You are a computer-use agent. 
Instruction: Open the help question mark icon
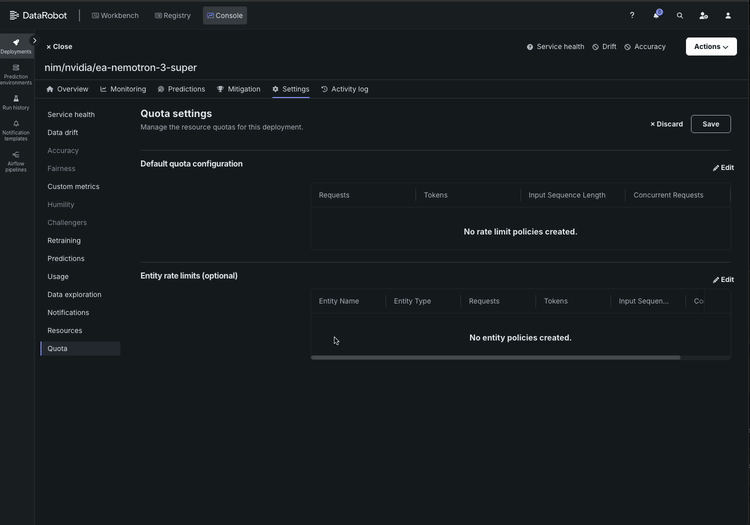pyautogui.click(x=632, y=15)
